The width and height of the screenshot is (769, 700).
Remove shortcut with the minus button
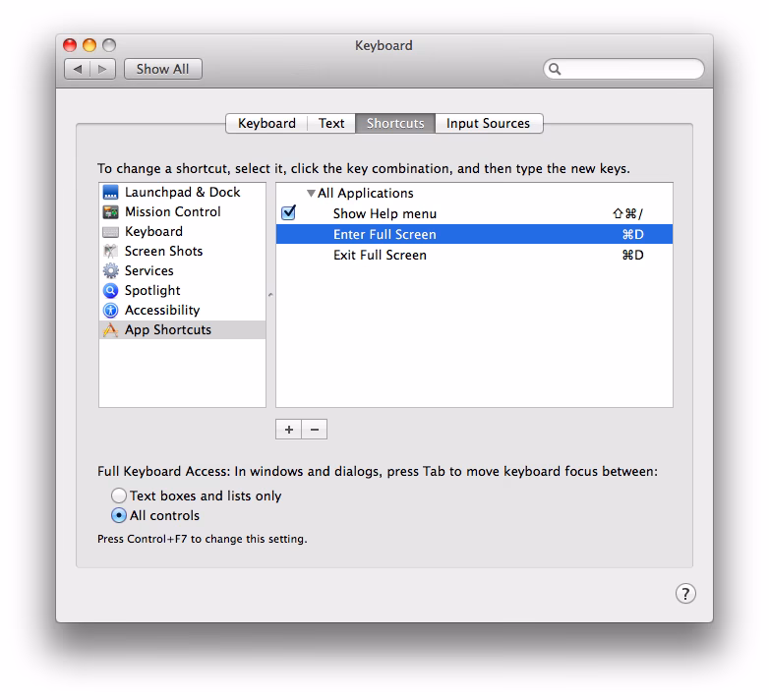315,430
